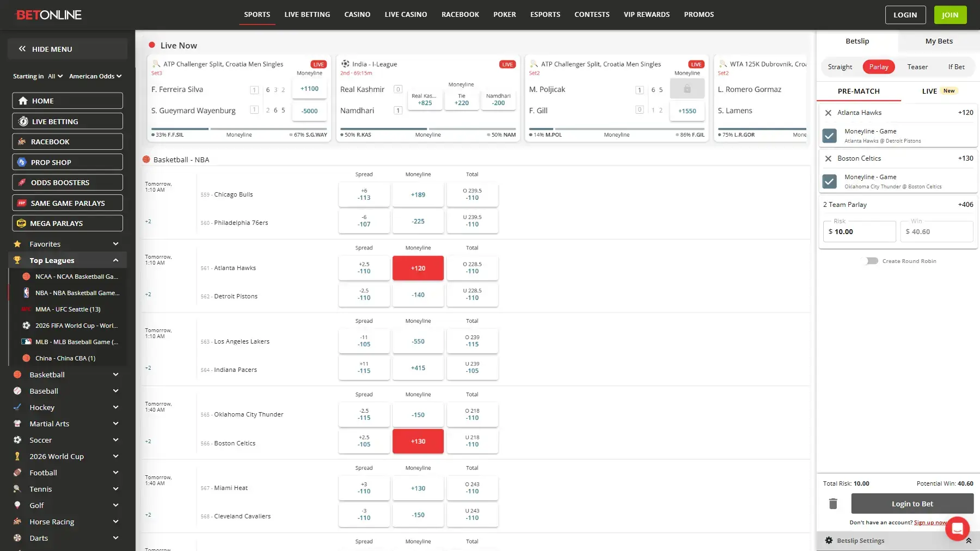The image size is (980, 551).
Task: Click the Live Betting stopwatch icon
Action: click(23, 121)
